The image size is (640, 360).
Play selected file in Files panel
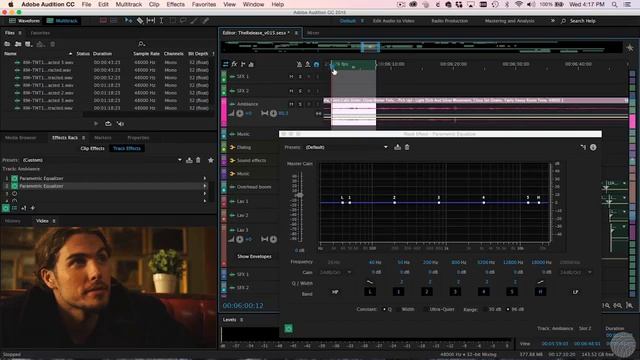[x=96, y=124]
